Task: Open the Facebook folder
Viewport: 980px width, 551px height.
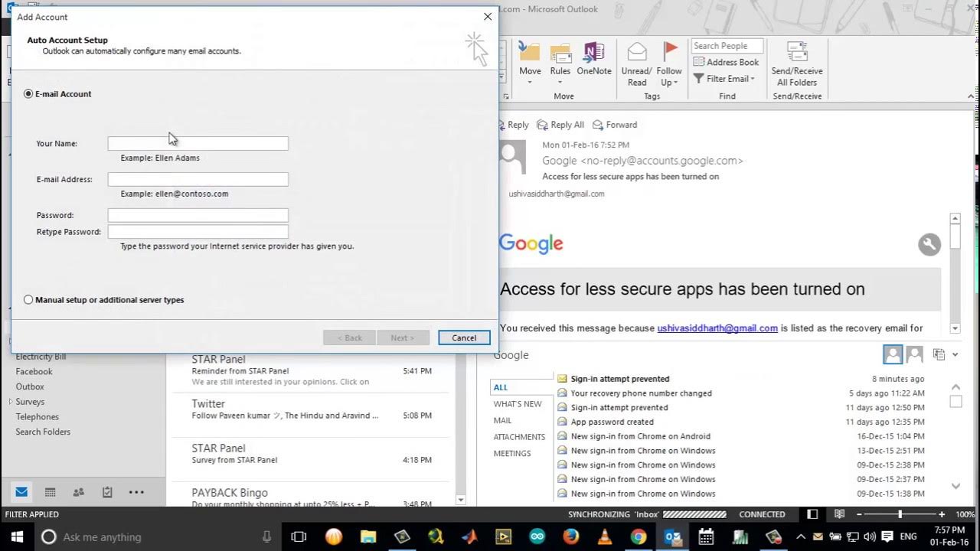Action: tap(34, 372)
